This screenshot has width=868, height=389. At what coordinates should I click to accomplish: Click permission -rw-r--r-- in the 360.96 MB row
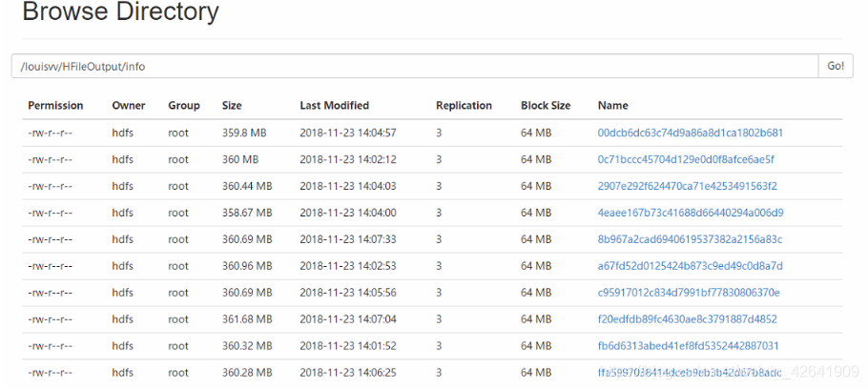(x=51, y=266)
